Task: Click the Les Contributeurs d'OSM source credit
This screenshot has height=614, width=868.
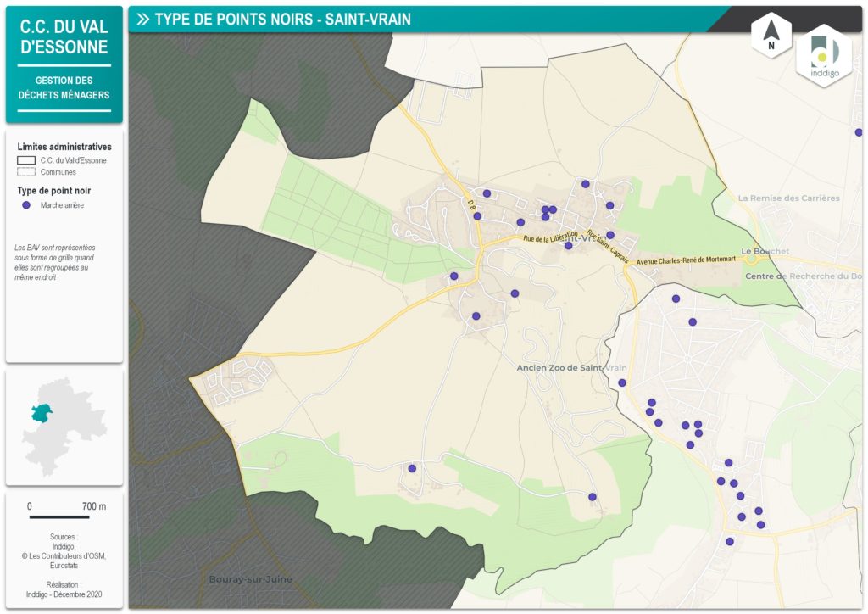Action: (x=64, y=556)
